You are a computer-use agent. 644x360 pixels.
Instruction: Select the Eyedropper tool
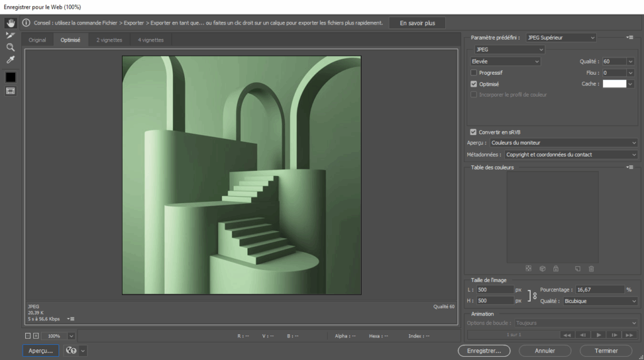10,60
